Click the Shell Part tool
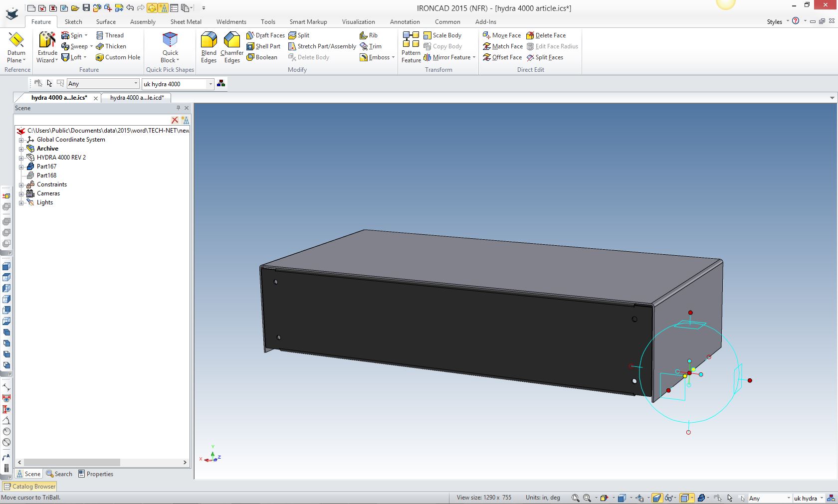838x504 pixels. [263, 46]
